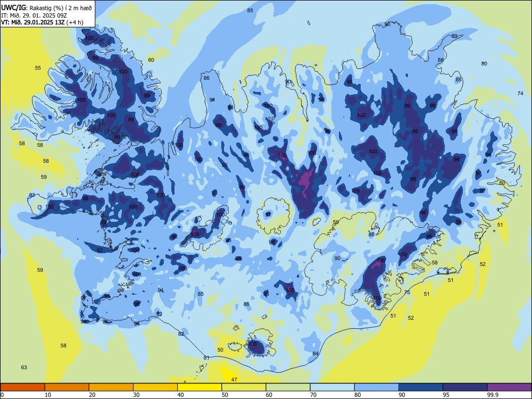
Task: Click the humidity value '92' in the southwest
Action: click(159, 314)
